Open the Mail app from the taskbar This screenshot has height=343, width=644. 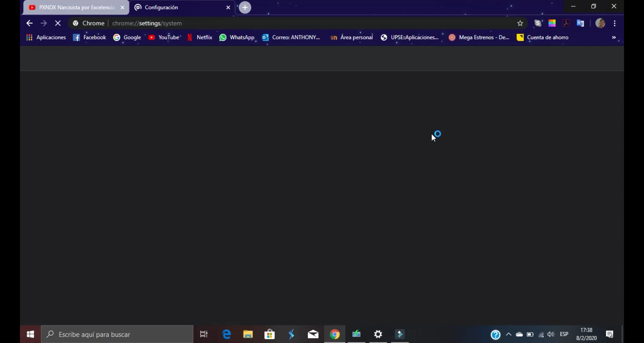tap(313, 334)
